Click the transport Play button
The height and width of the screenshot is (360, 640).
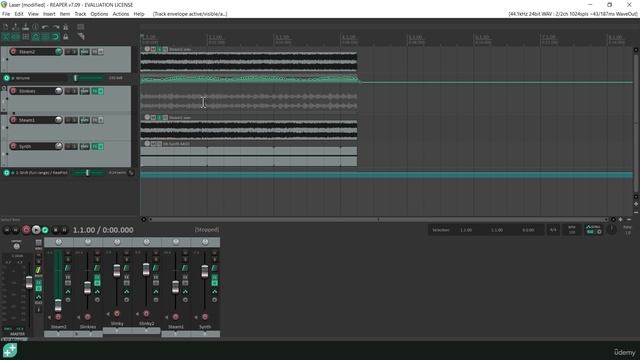[36, 230]
